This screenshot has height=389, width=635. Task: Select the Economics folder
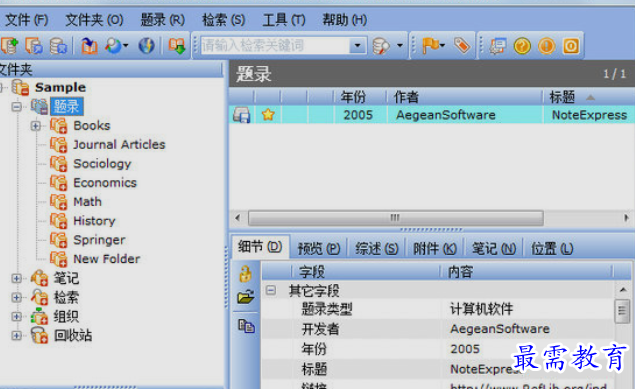point(105,183)
